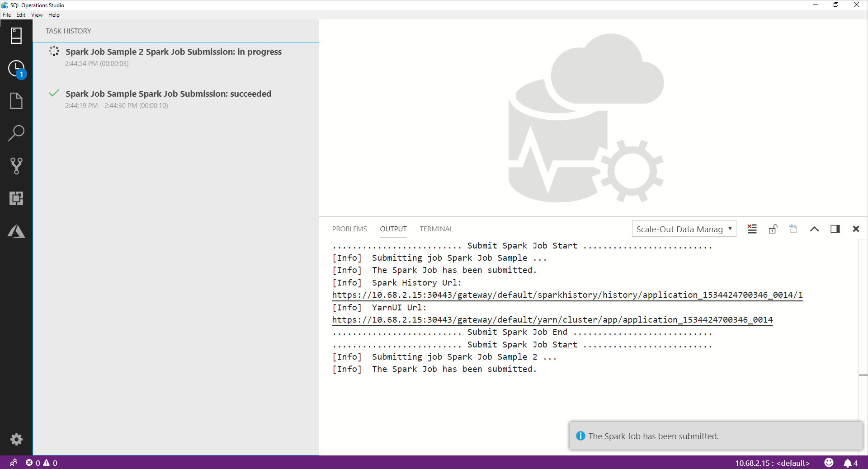Switch to the Terminal tab
Screen dimensions: 868x469
point(436,229)
